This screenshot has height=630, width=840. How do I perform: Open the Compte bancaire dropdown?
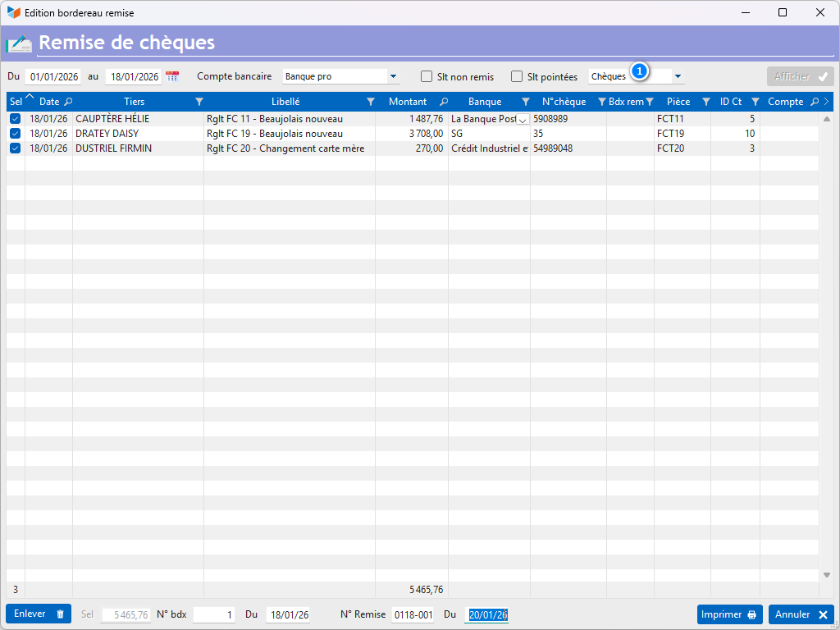(394, 76)
